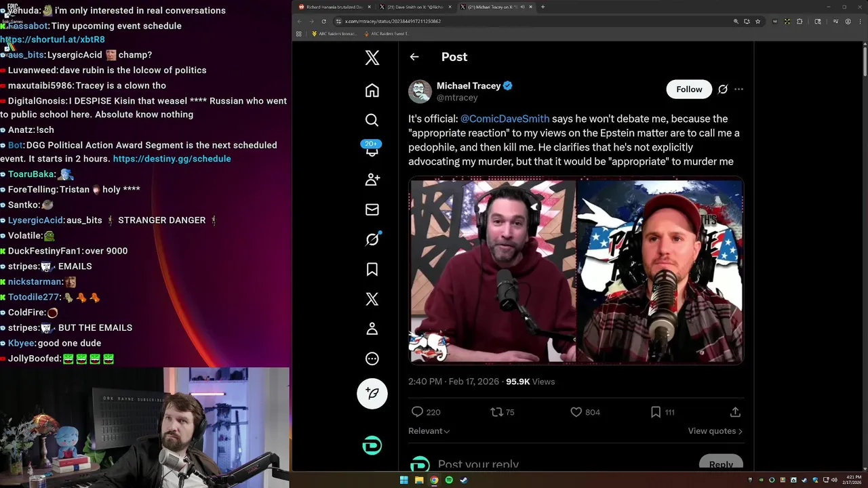Open Explore search icon in X sidebar
Image resolution: width=868 pixels, height=488 pixels.
coord(372,120)
